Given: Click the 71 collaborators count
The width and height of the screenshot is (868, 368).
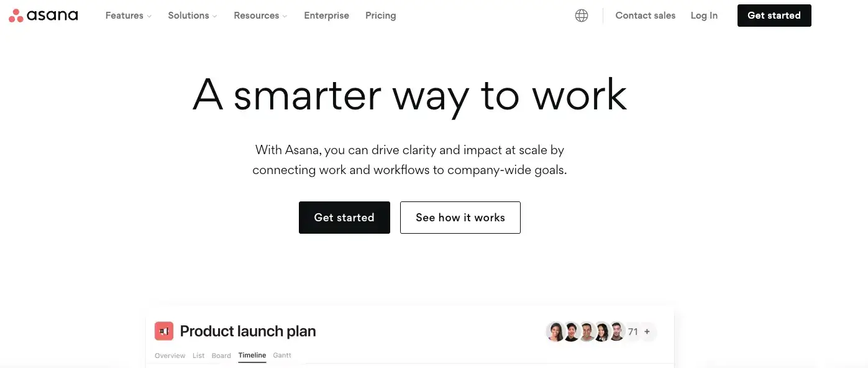Looking at the screenshot, I should pyautogui.click(x=633, y=331).
